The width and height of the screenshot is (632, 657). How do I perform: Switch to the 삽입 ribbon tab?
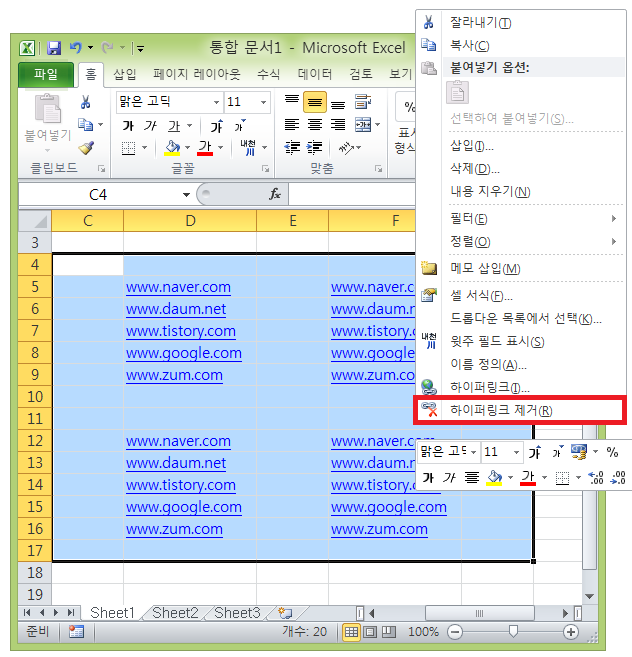click(124, 75)
